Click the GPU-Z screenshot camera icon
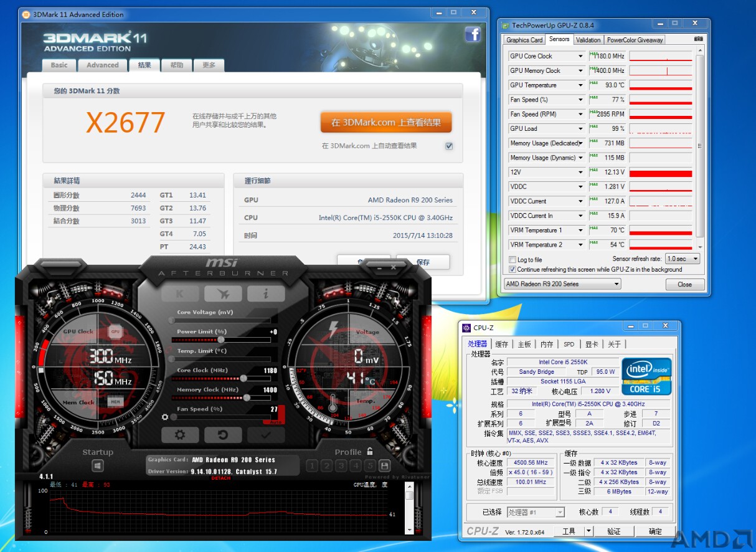Screen dimensions: 756x552 (698, 39)
